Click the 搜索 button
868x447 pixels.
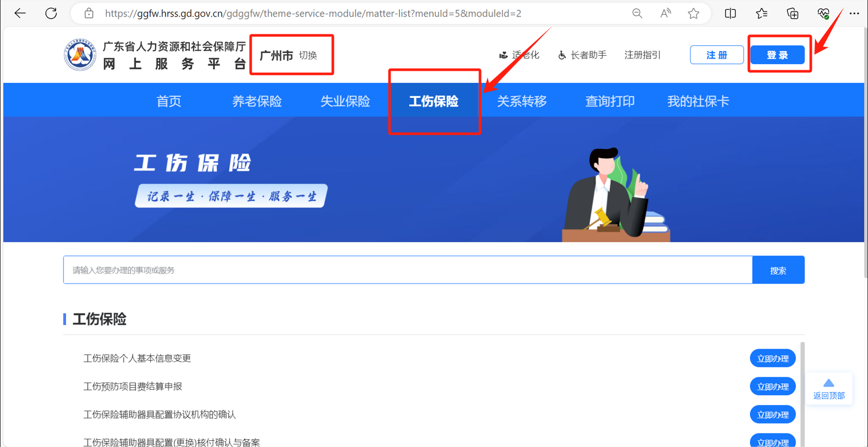pyautogui.click(x=778, y=270)
